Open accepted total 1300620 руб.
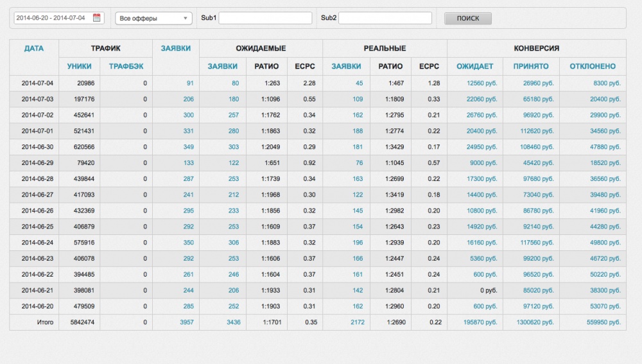 click(x=535, y=322)
